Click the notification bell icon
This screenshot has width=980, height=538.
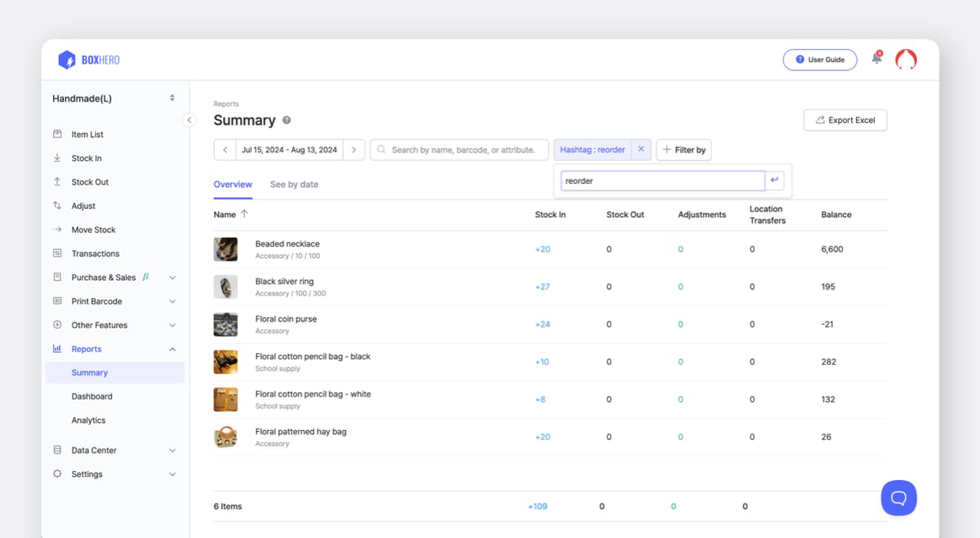876,59
